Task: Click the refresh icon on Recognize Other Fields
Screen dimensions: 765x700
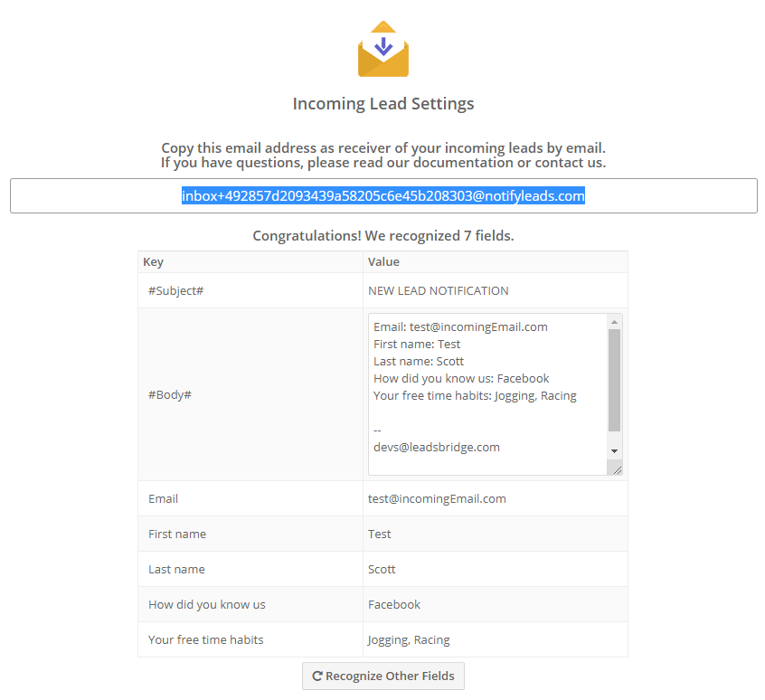Action: coord(317,676)
